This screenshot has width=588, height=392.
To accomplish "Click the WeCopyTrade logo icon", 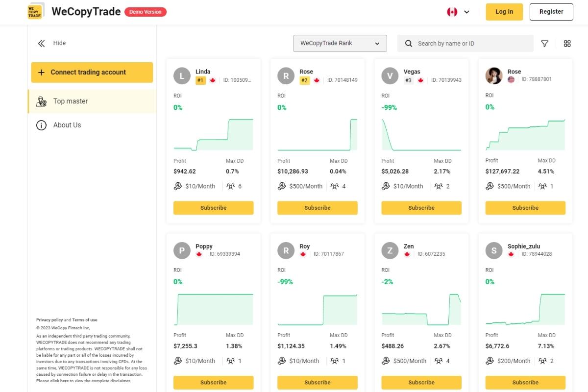I will click(35, 11).
